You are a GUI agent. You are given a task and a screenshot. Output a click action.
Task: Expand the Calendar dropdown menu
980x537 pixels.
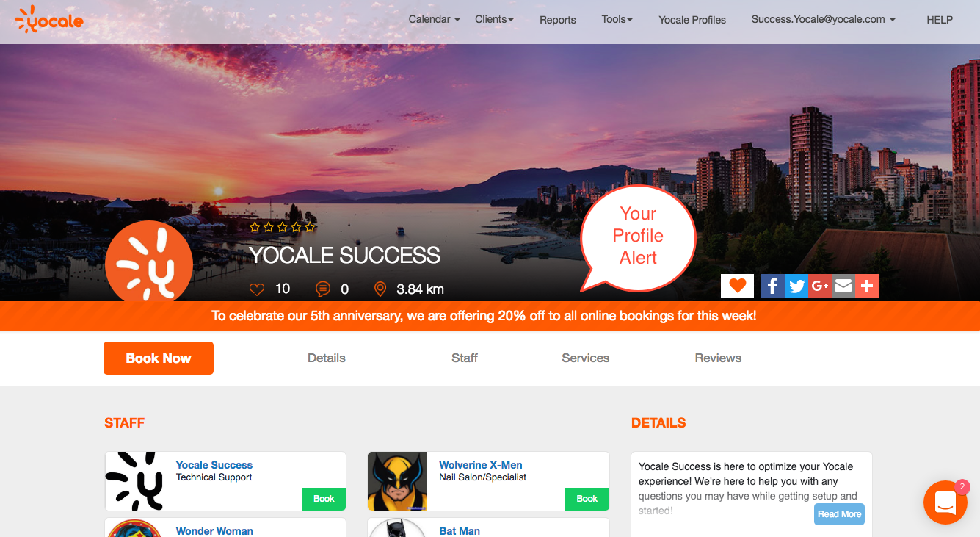pos(434,19)
